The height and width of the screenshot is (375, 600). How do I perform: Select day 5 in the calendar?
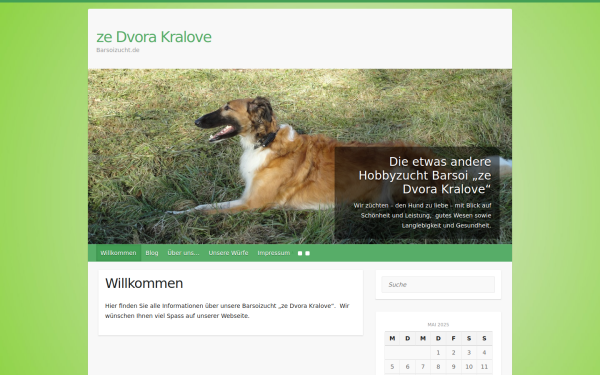point(392,367)
